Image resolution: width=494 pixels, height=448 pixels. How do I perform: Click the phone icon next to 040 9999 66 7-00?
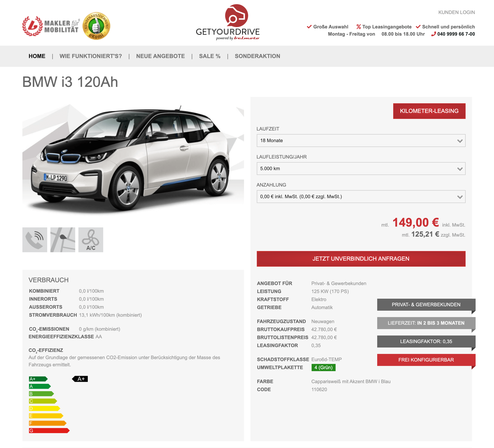[x=433, y=34]
